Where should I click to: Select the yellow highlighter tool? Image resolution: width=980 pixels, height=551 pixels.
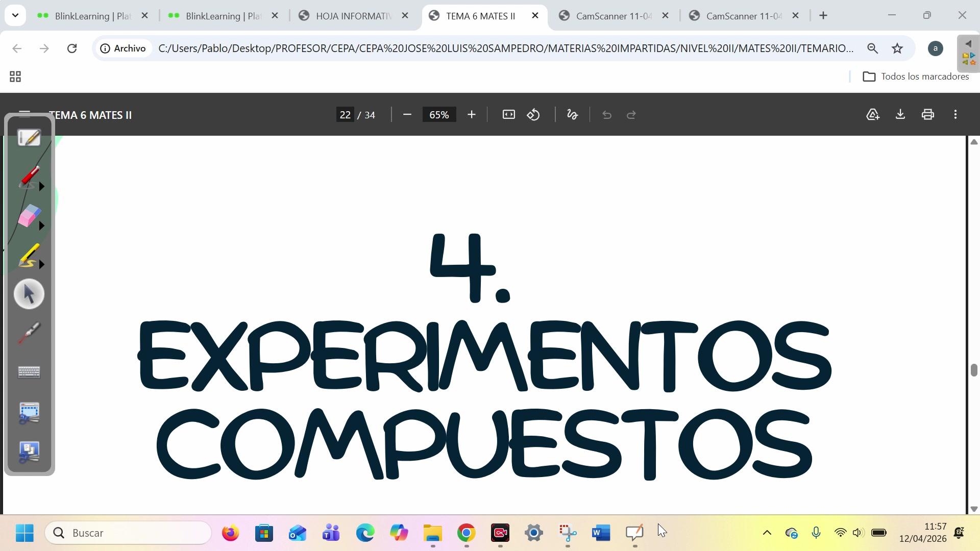(x=29, y=255)
